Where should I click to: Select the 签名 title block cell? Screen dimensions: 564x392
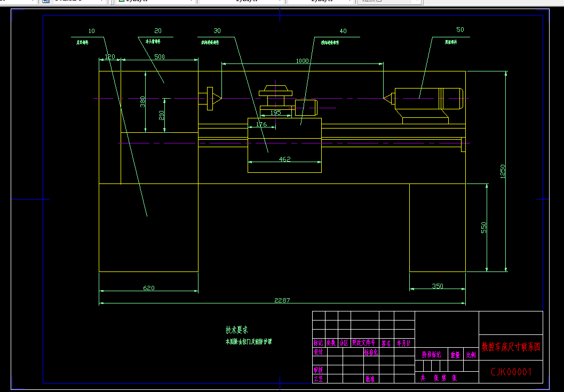click(x=386, y=343)
